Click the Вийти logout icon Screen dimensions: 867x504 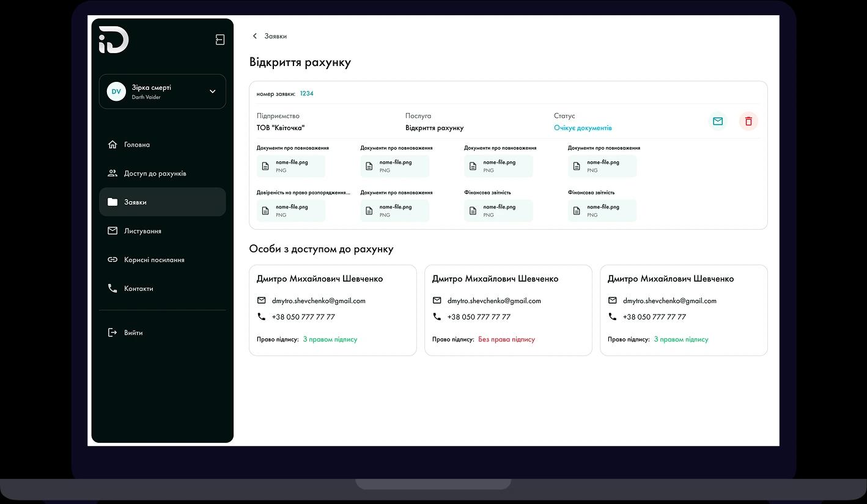point(113,332)
